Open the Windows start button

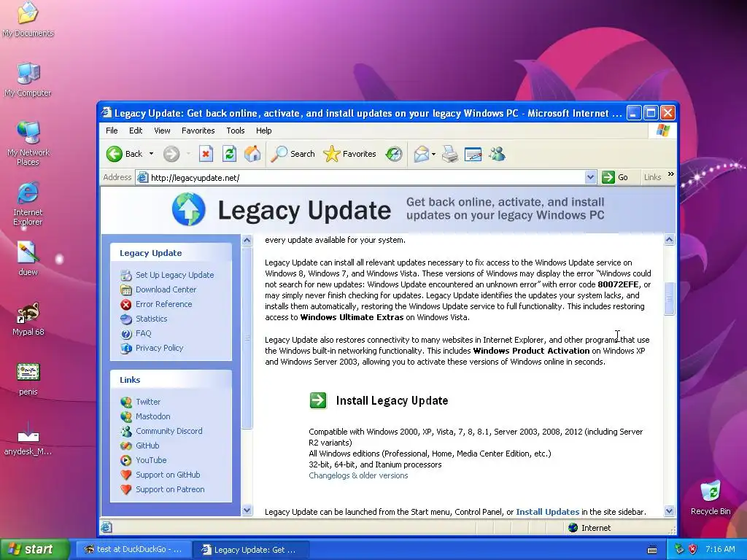point(34,549)
